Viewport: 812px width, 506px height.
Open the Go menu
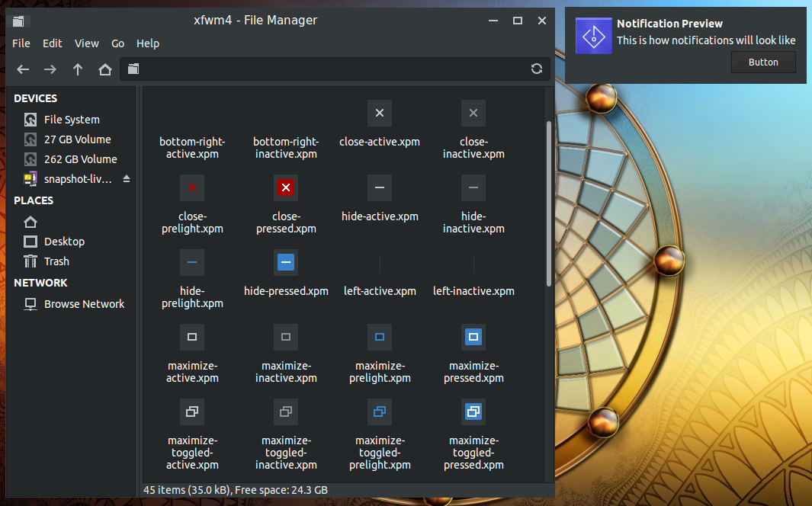(x=117, y=43)
